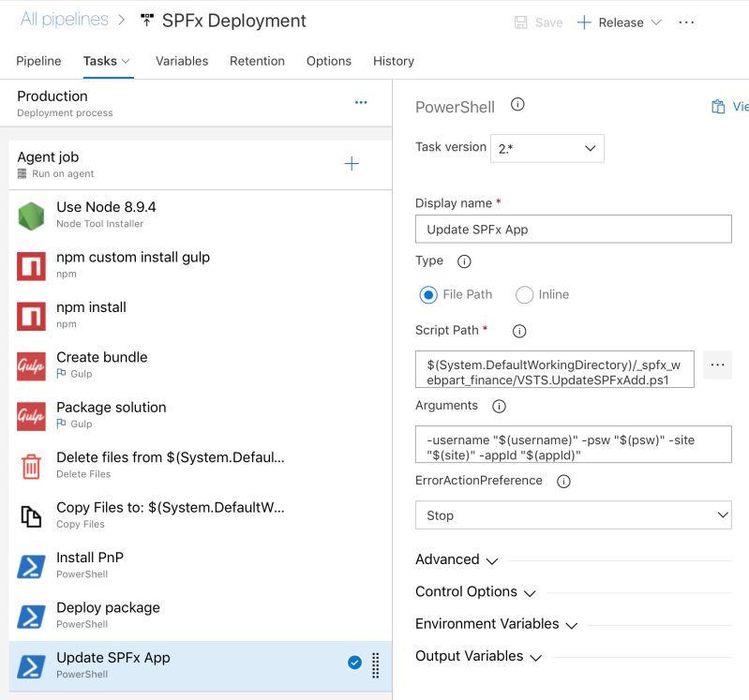
Task: Open the Task version dropdown
Action: pos(547,148)
